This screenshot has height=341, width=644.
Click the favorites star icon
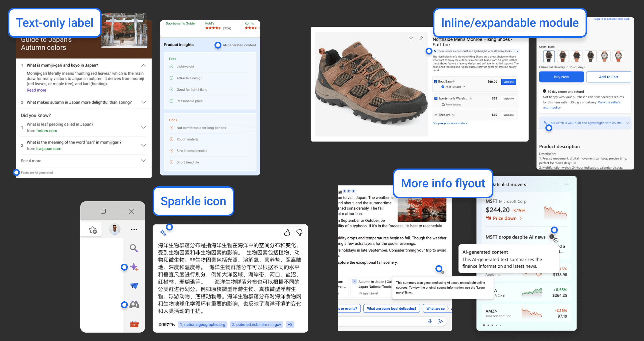[93, 229]
